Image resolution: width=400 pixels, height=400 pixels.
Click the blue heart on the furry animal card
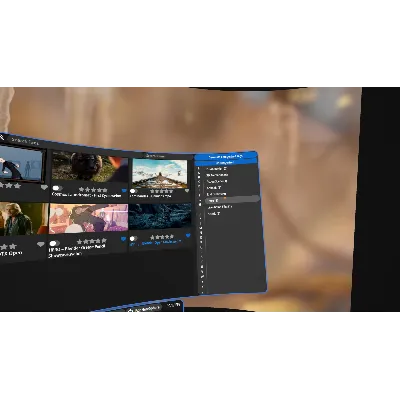point(124,191)
